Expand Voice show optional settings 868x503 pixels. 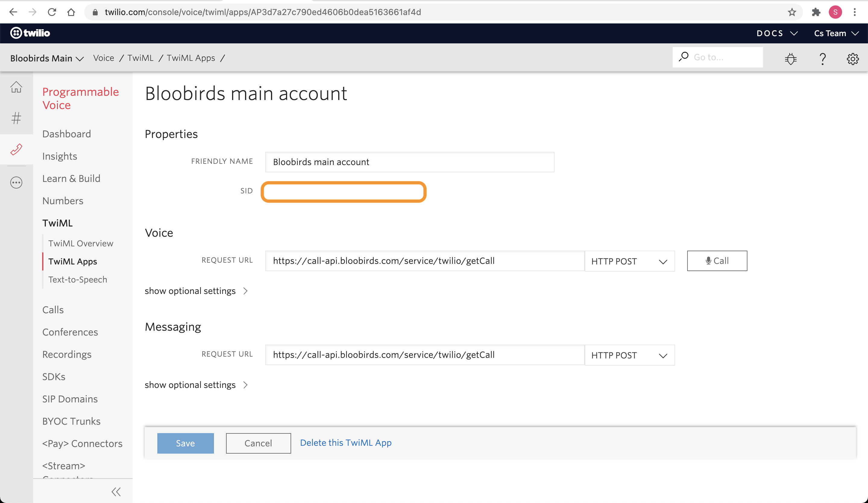196,291
